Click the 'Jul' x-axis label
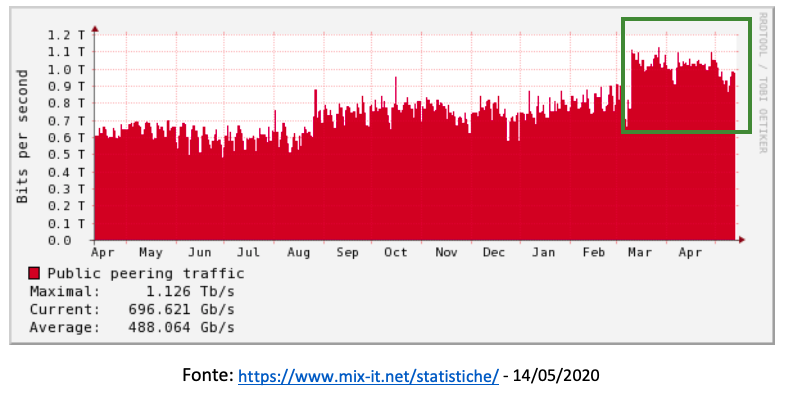 click(248, 252)
